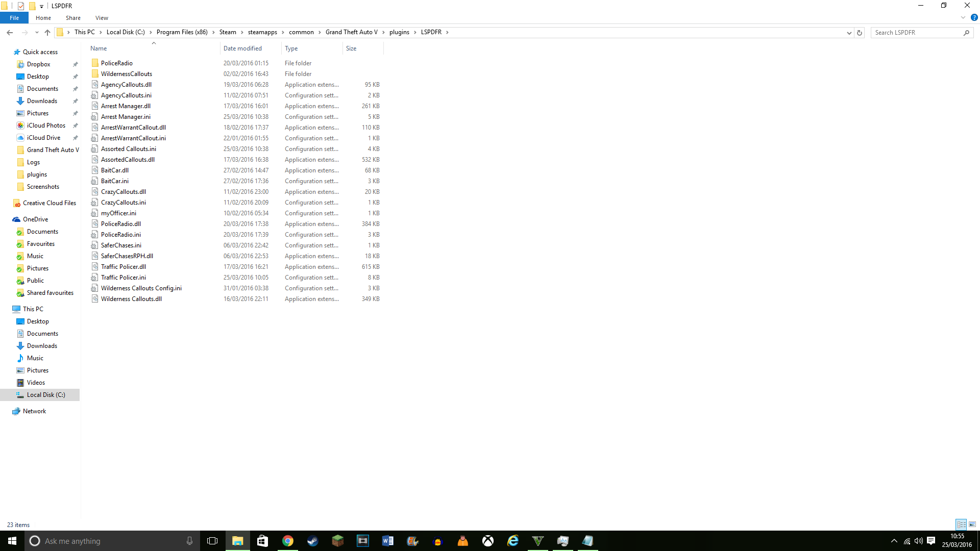Open Steam from the taskbar
The image size is (980, 551).
coord(312,541)
